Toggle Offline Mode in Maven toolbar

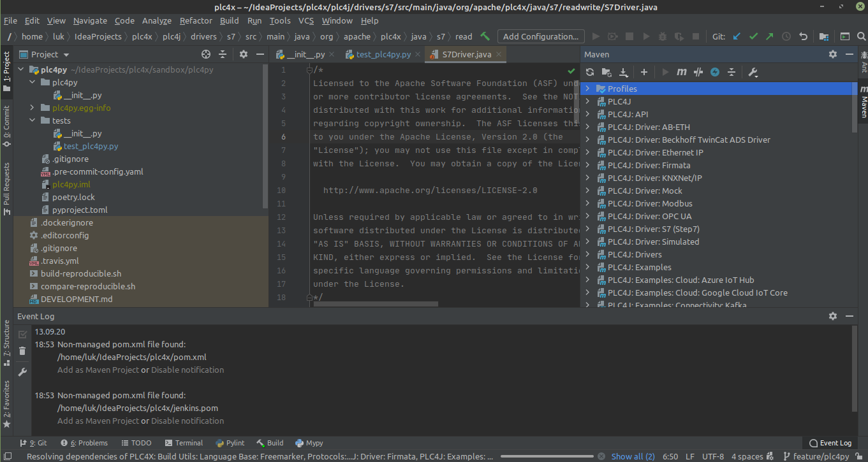(698, 72)
